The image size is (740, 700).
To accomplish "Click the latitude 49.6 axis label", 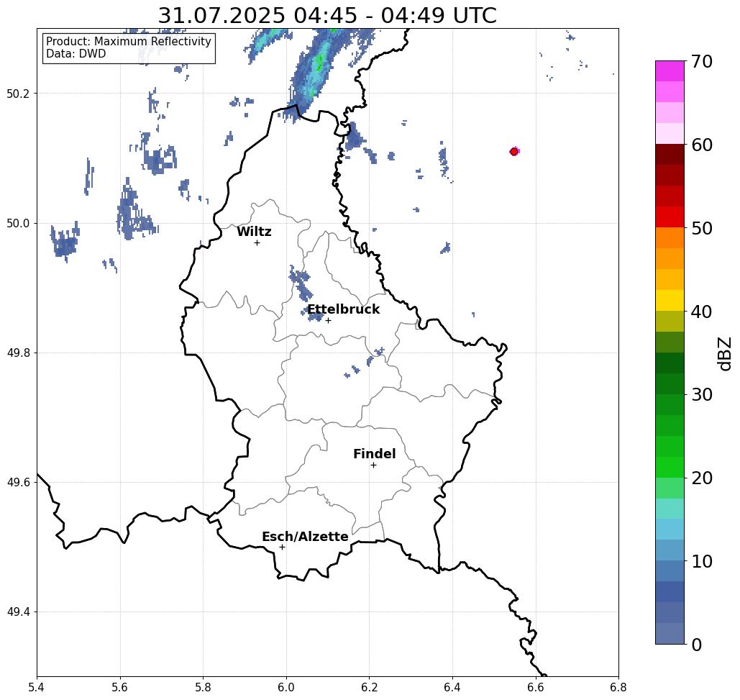I will pyautogui.click(x=18, y=483).
